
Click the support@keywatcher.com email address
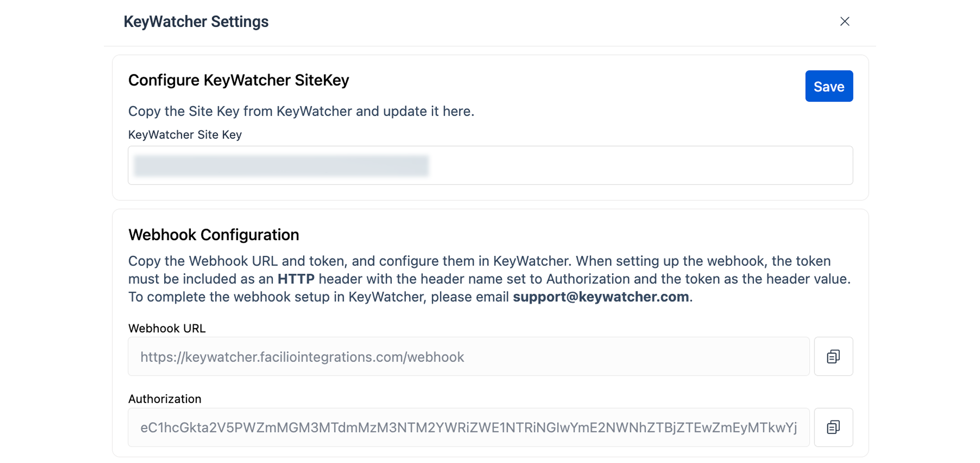[x=601, y=297]
